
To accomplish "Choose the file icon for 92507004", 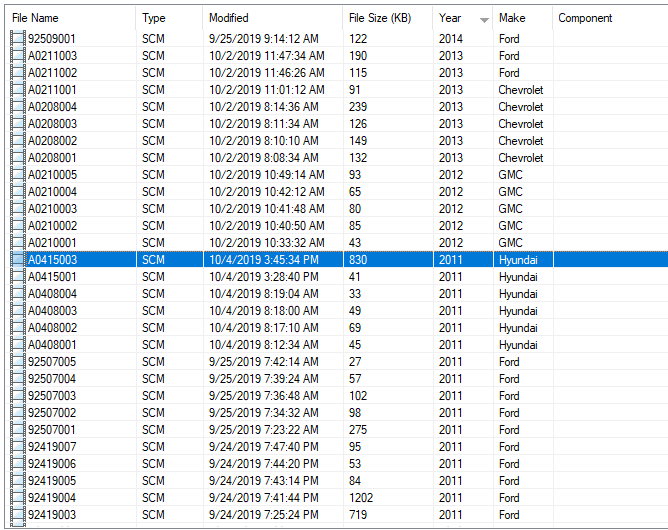I will pyautogui.click(x=18, y=379).
